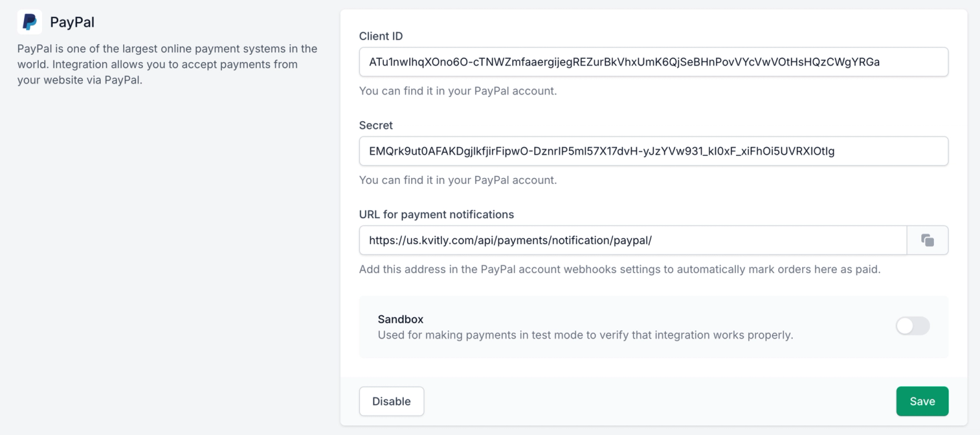Enable the Sandbox toggle switch

tap(912, 326)
